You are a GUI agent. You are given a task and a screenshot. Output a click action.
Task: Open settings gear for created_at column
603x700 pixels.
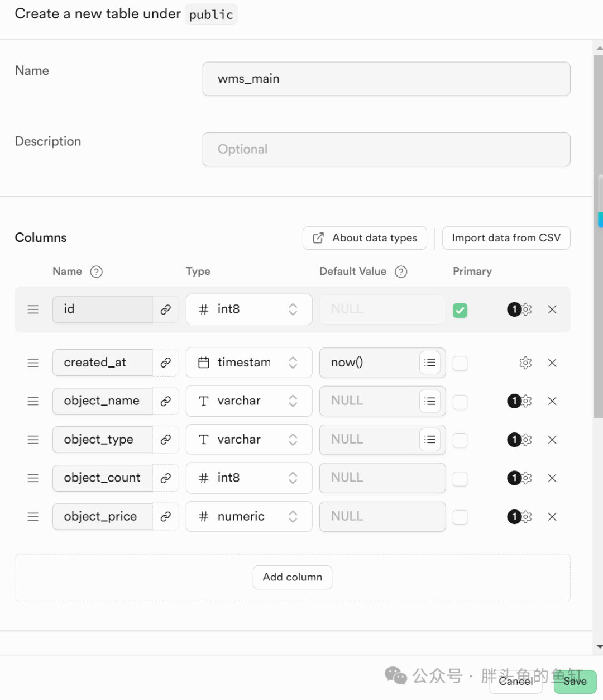point(525,363)
